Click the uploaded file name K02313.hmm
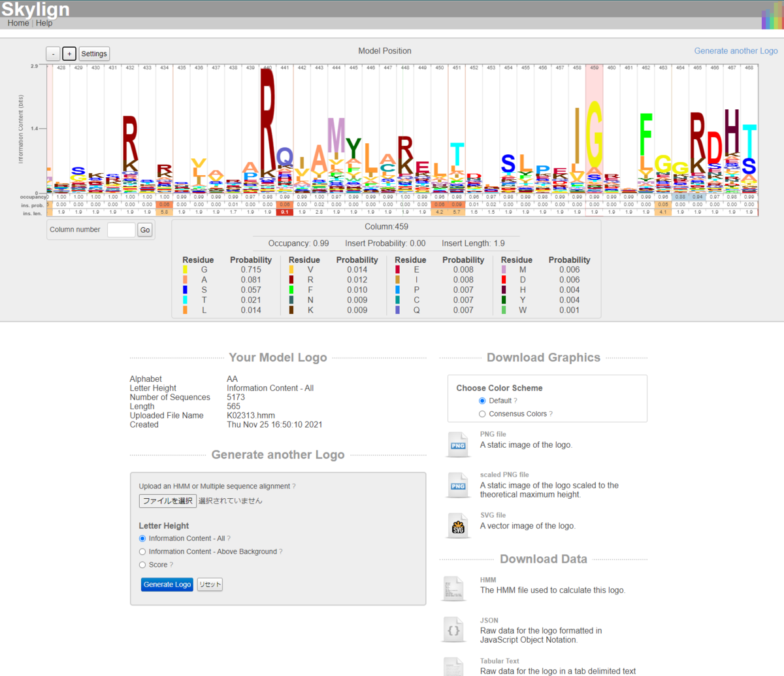The height and width of the screenshot is (676, 784). coord(251,415)
